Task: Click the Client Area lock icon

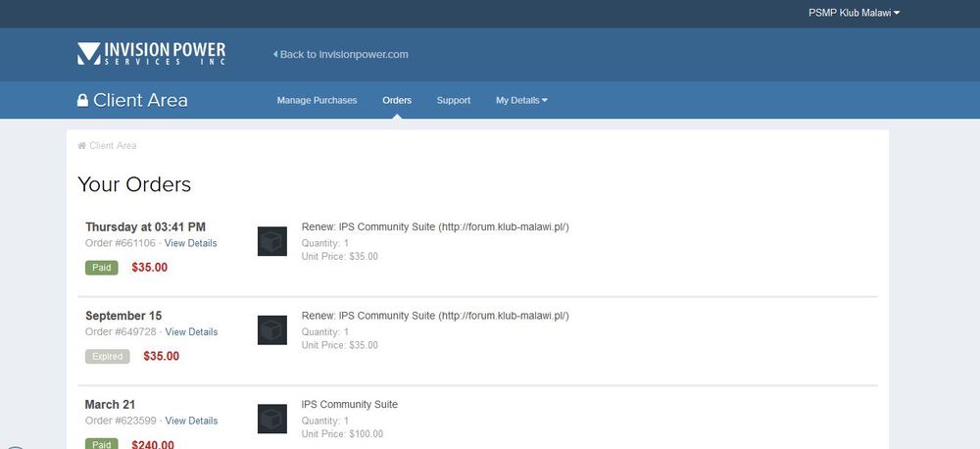Action: tap(82, 101)
